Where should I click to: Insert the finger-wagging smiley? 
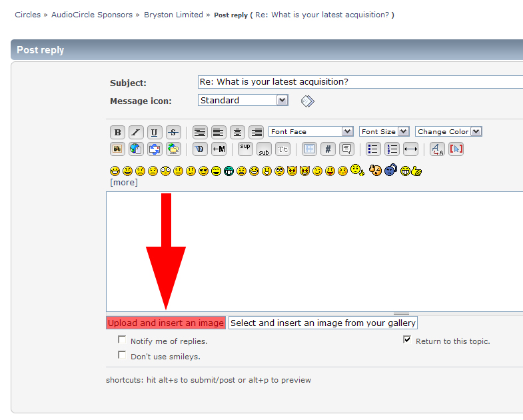(358, 170)
